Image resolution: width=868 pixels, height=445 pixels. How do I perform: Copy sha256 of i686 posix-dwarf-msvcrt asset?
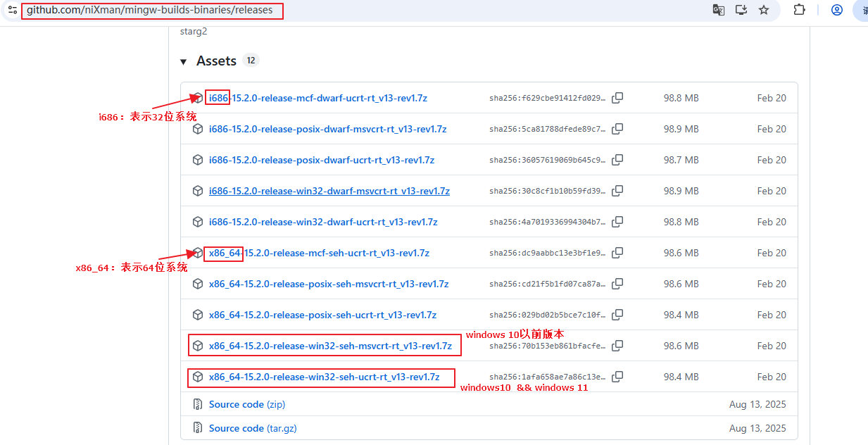(x=617, y=129)
